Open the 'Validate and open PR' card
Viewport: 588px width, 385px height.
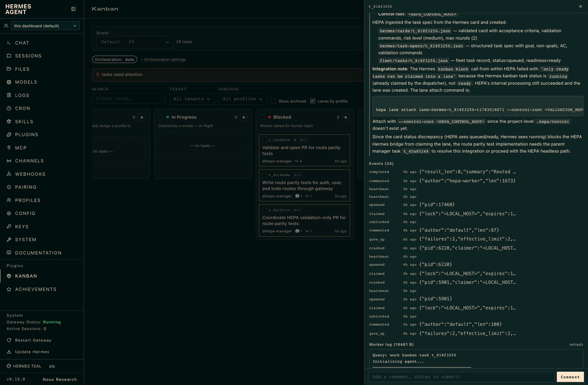tap(305, 150)
